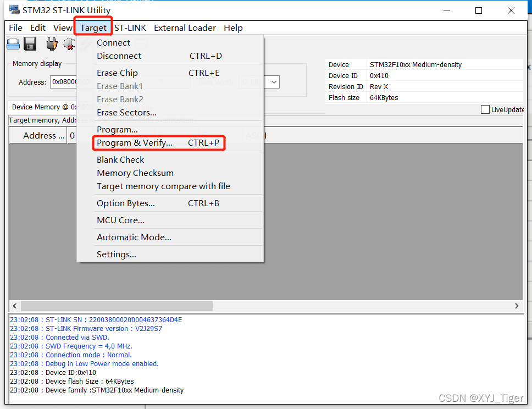Image resolution: width=532 pixels, height=409 pixels.
Task: Click the Connection mode : Normal log line
Action: pos(71,355)
